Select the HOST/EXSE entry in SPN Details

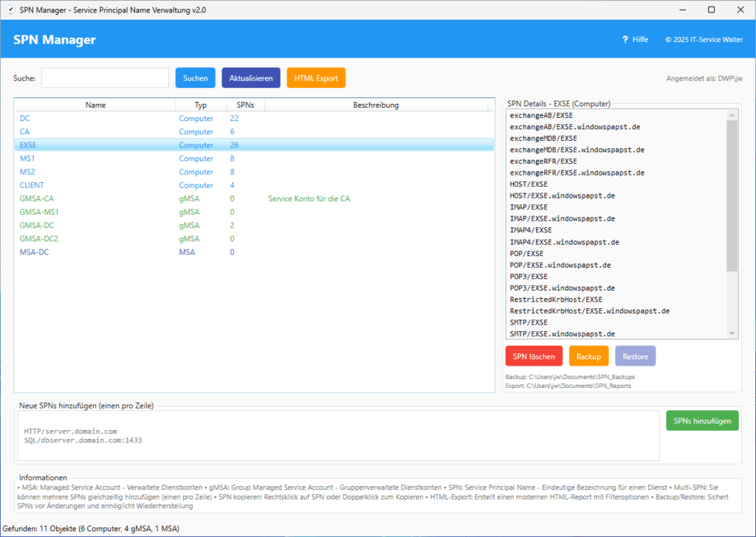pyautogui.click(x=528, y=184)
